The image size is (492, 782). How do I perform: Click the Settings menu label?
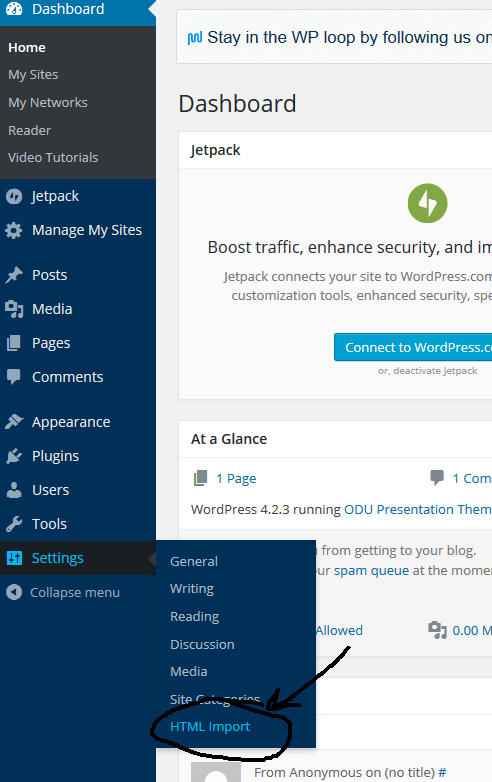pos(57,558)
